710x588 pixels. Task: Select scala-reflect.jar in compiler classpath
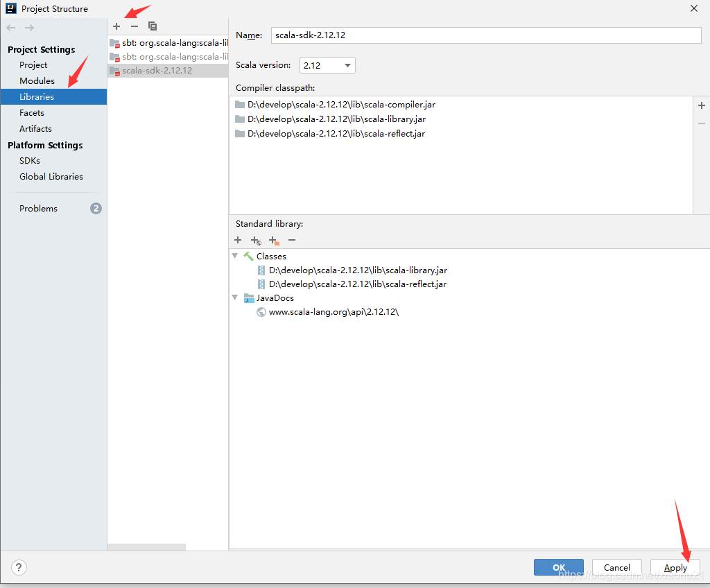click(x=336, y=134)
